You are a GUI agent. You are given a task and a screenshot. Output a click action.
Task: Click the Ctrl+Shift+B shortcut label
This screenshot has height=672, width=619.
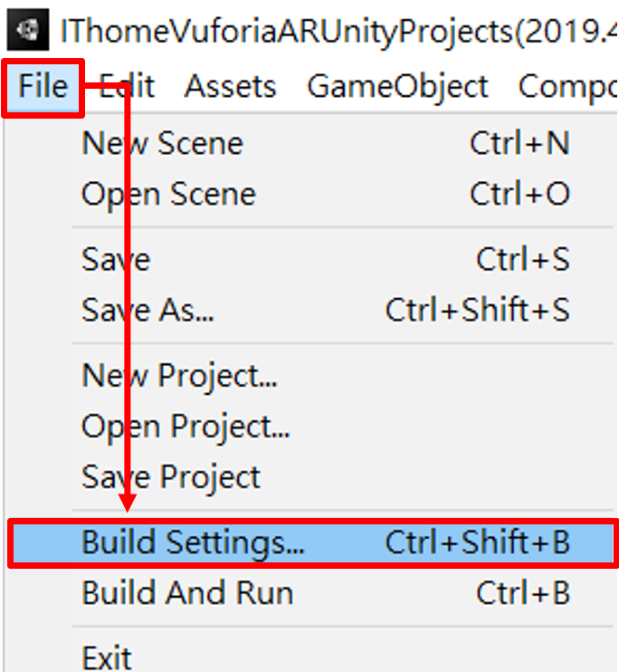(x=478, y=542)
